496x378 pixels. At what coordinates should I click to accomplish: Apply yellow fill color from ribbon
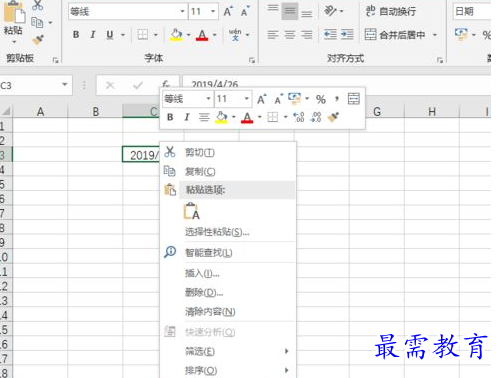[176, 35]
